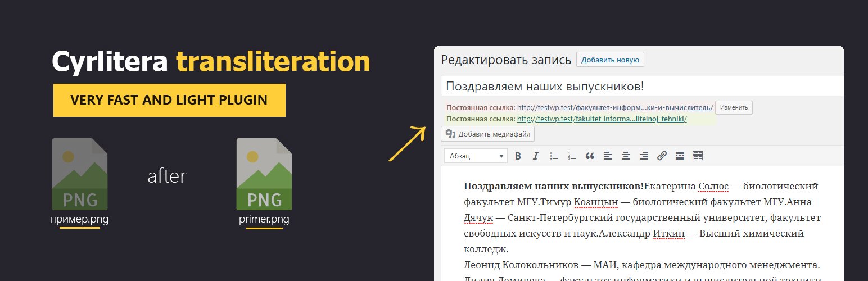Show the toolbar toggle (kitchen sink)
This screenshot has height=281, width=868.
point(698,156)
